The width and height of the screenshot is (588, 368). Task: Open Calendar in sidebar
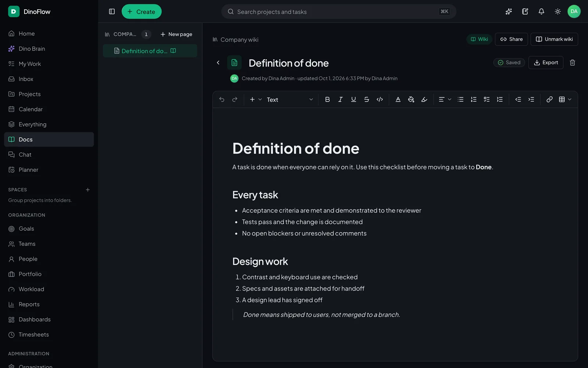click(49, 109)
